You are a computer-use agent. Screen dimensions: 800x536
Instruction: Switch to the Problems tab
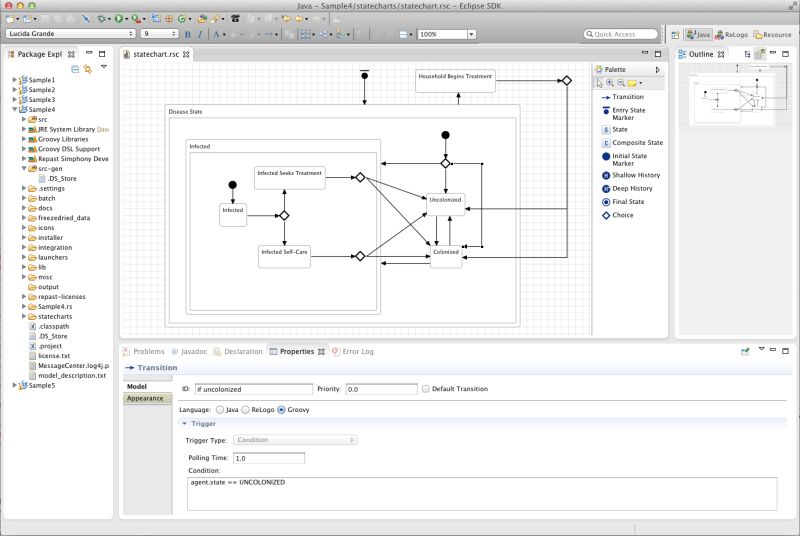coord(144,351)
